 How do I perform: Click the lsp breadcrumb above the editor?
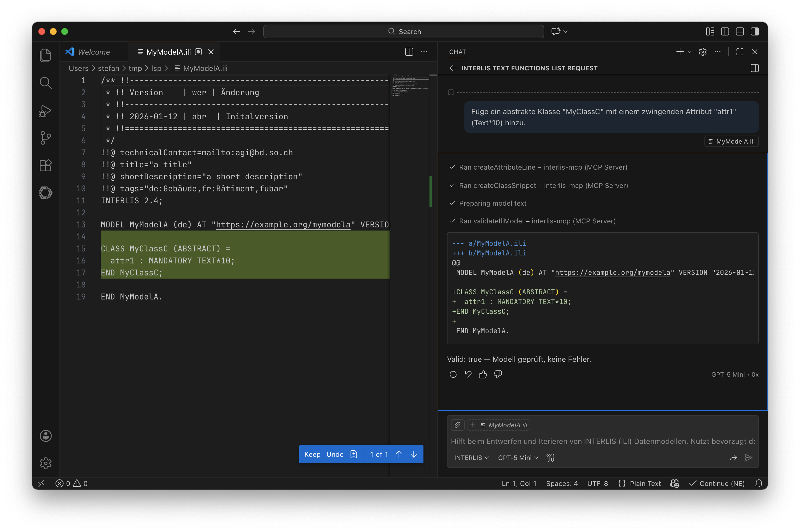point(156,68)
